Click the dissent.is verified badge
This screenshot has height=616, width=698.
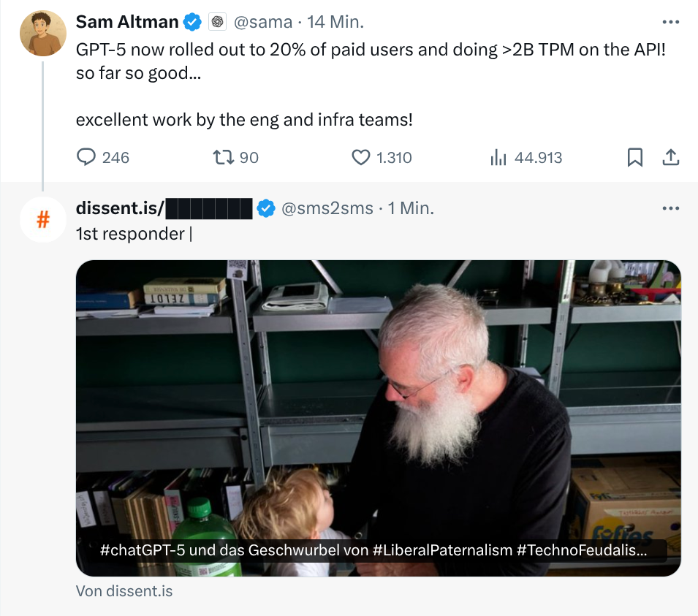(266, 209)
